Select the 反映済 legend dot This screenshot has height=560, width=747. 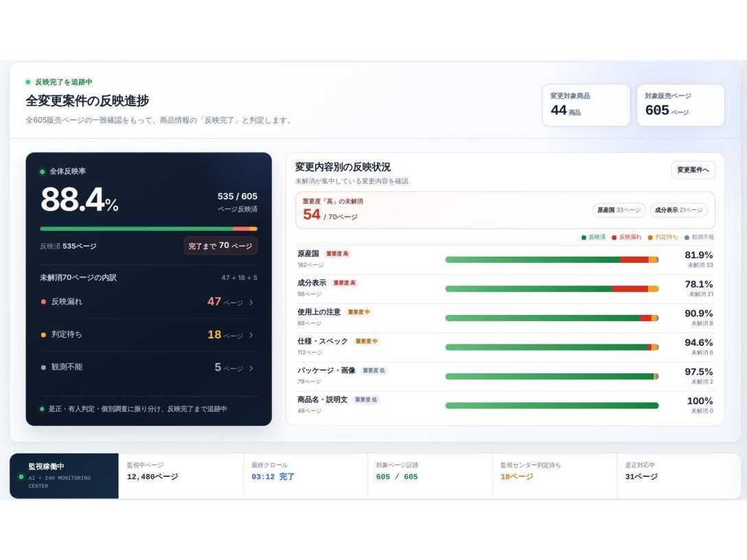pyautogui.click(x=584, y=237)
